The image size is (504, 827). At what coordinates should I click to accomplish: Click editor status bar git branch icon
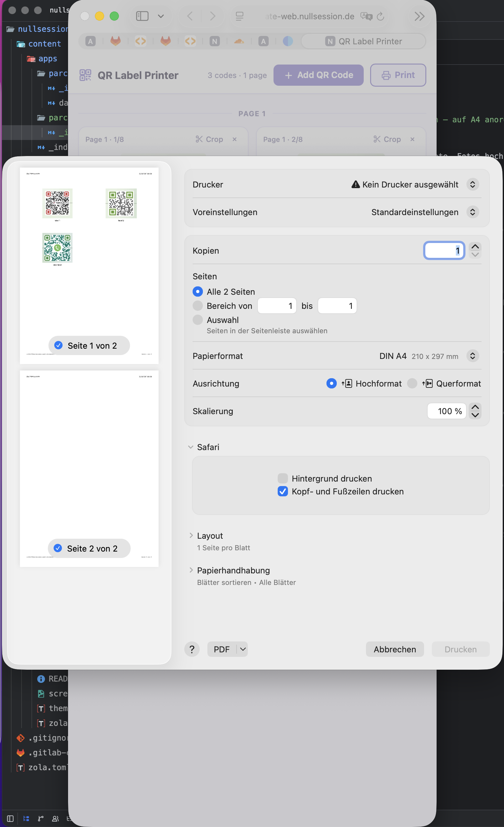coord(40,819)
